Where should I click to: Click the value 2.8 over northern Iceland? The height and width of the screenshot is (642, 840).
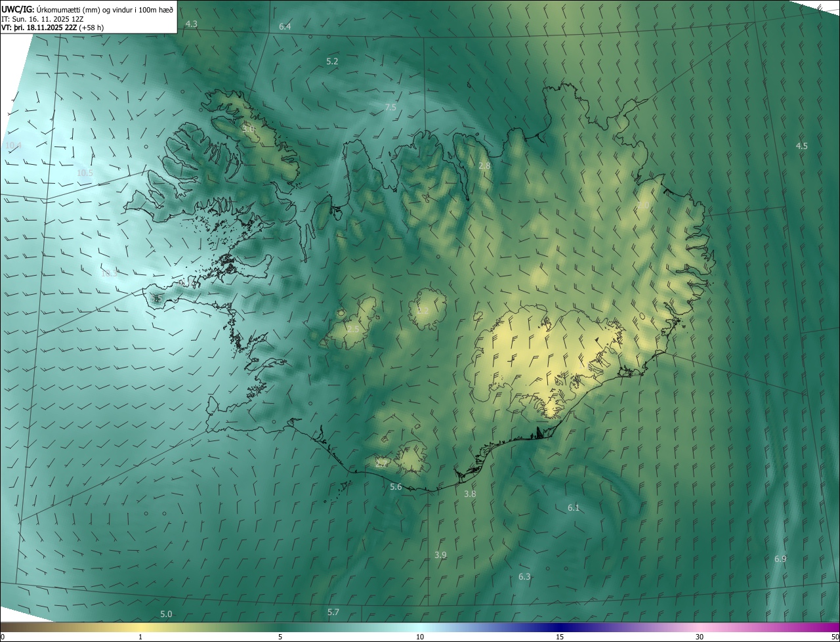point(484,166)
